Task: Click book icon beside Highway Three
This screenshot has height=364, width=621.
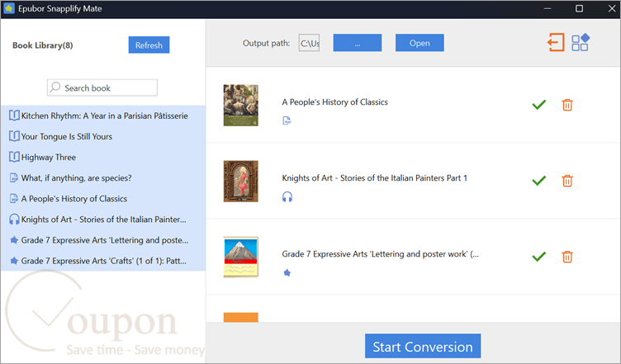Action: pos(14,157)
